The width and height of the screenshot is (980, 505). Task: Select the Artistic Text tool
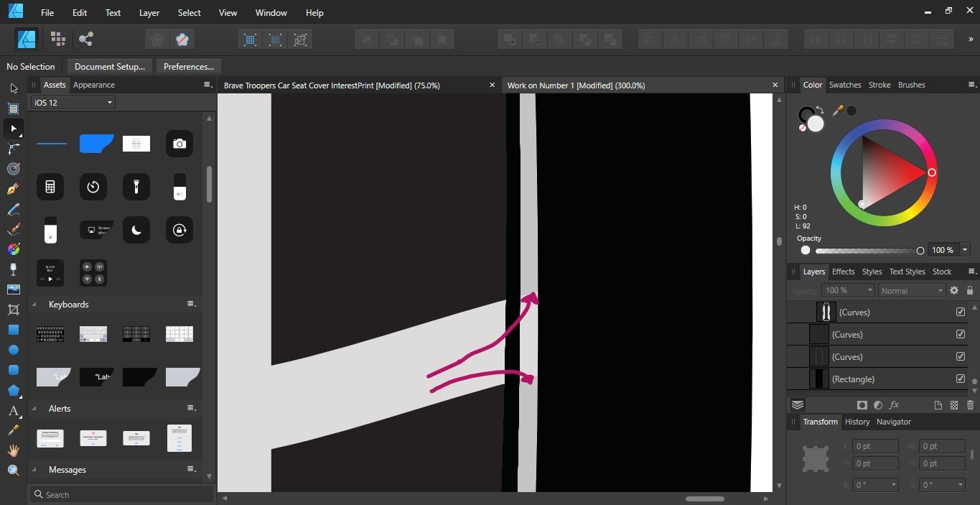pyautogui.click(x=13, y=411)
